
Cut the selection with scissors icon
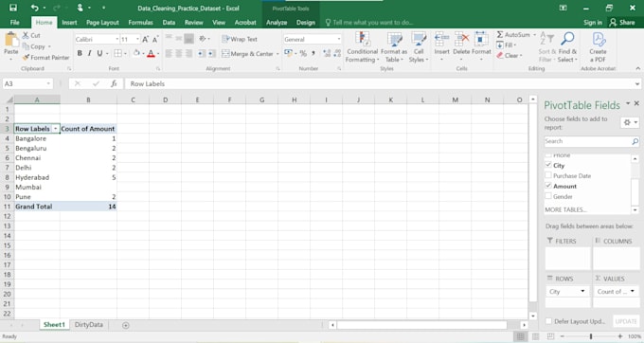point(26,35)
